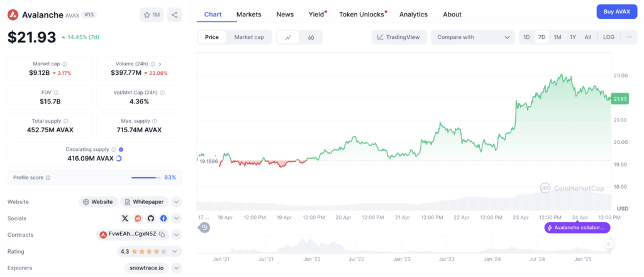Switch to the About tab

pos(452,14)
